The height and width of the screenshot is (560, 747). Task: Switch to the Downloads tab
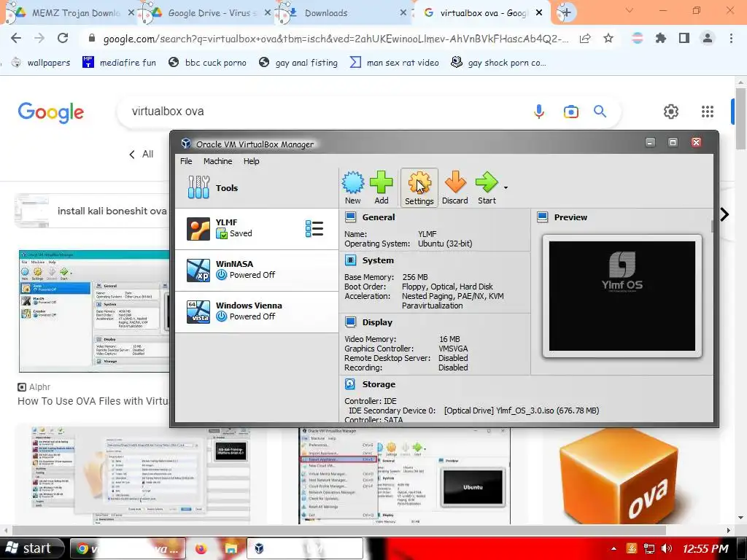pos(342,13)
